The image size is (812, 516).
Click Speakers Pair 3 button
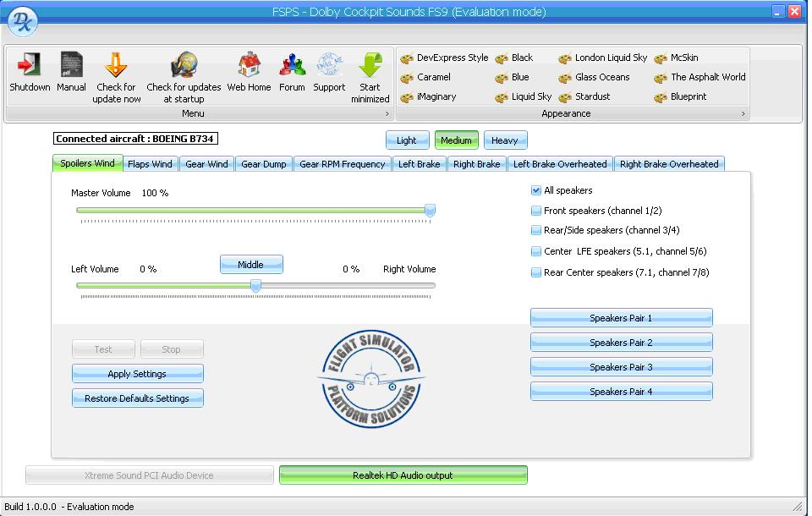point(621,367)
